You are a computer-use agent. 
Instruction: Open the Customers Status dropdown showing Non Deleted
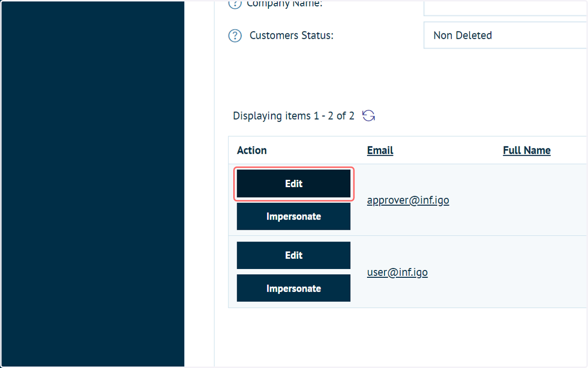[506, 35]
